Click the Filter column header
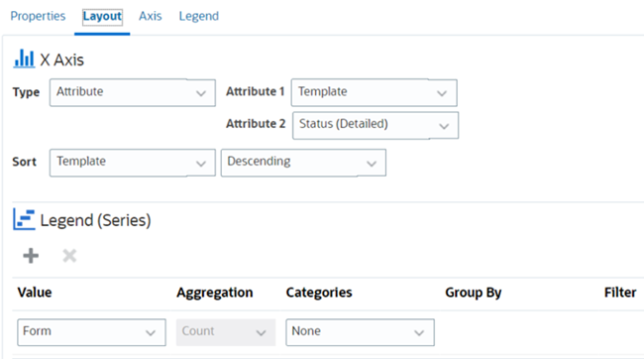Viewport: 644px width, 359px height. pyautogui.click(x=620, y=293)
